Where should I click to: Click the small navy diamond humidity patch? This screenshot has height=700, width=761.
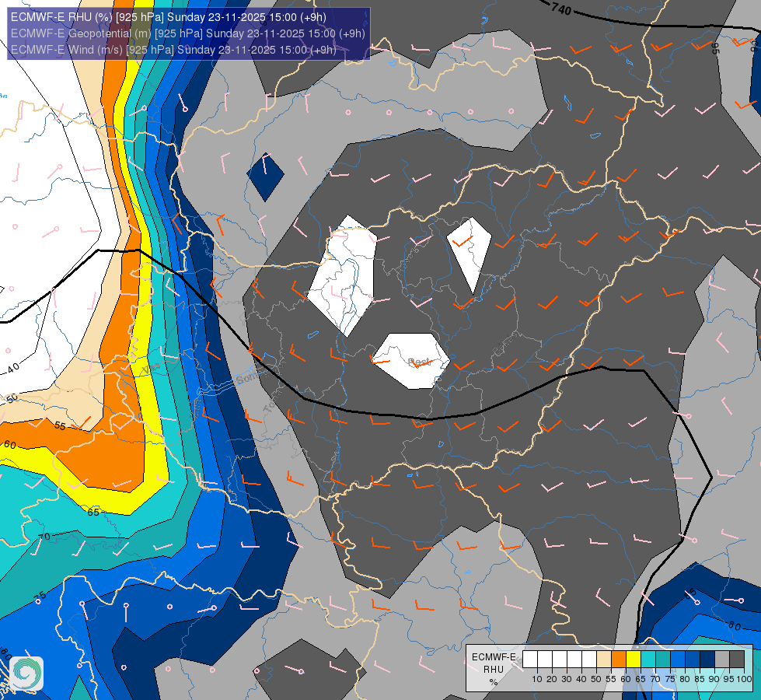coord(265,177)
